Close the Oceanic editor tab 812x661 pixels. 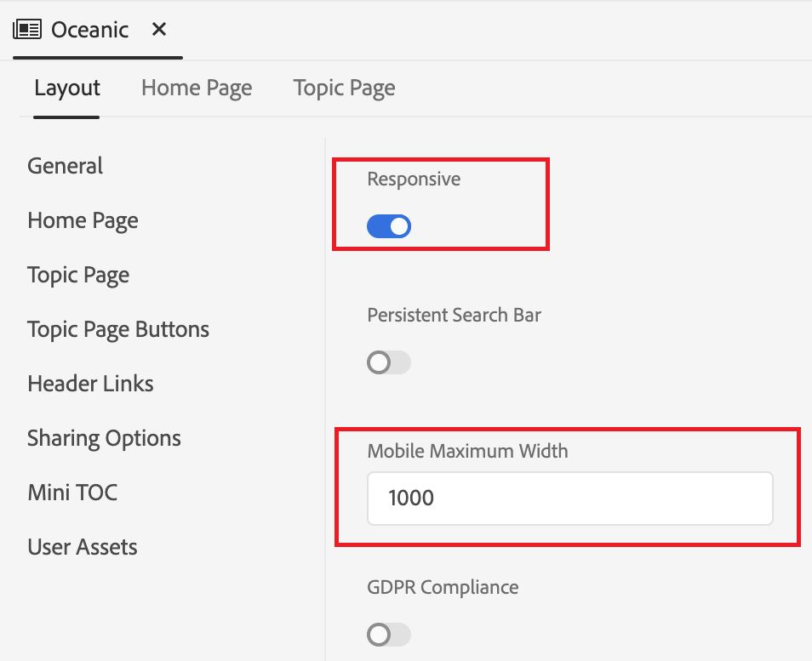(x=159, y=30)
